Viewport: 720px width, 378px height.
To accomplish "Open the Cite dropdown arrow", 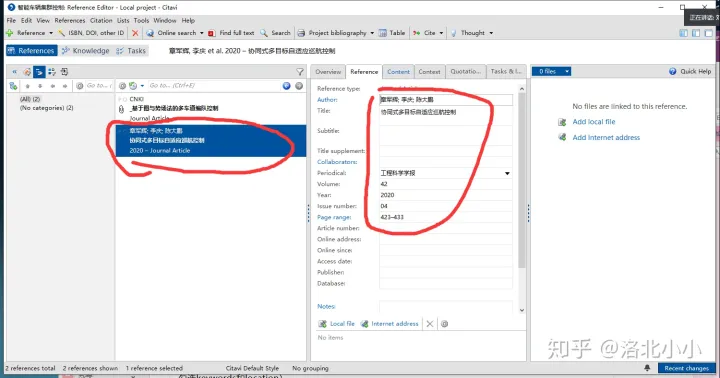I will coord(441,33).
